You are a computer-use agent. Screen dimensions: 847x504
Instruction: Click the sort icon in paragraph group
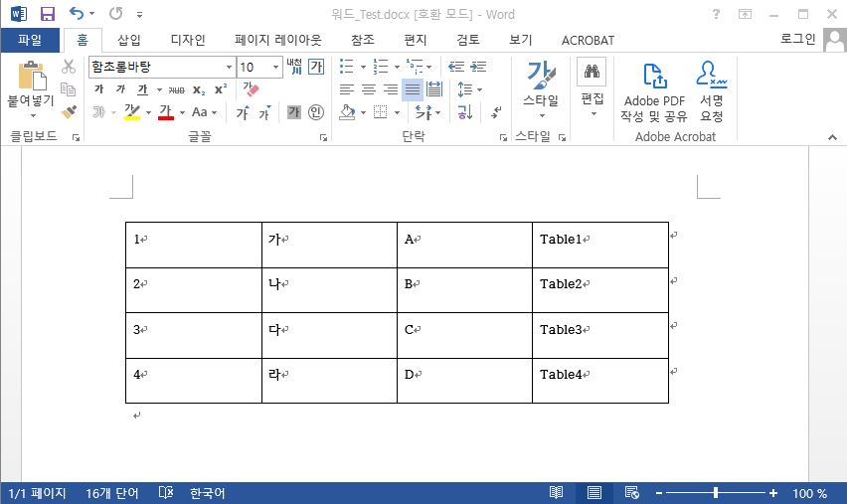tap(464, 111)
